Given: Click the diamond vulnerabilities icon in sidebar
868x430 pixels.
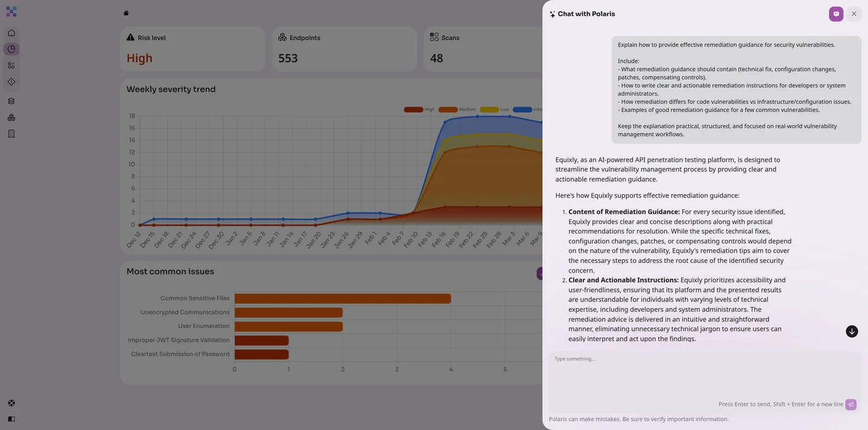Looking at the screenshot, I should click(x=8, y=80).
